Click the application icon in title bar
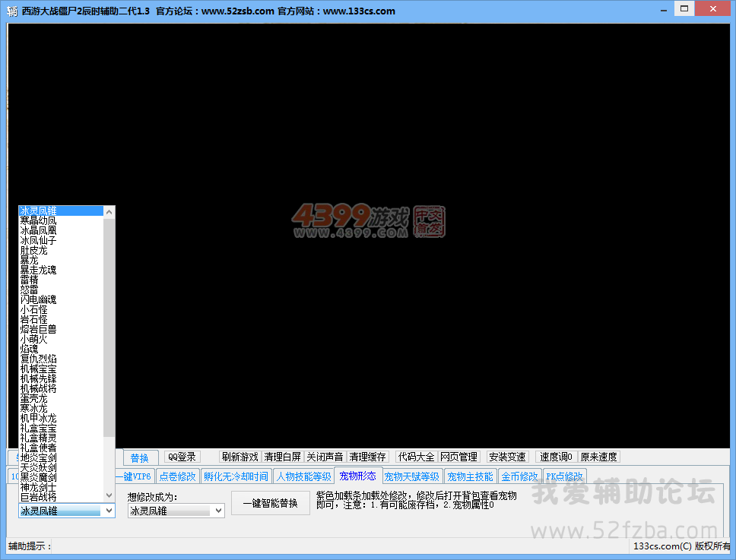736x560 pixels. tap(11, 11)
